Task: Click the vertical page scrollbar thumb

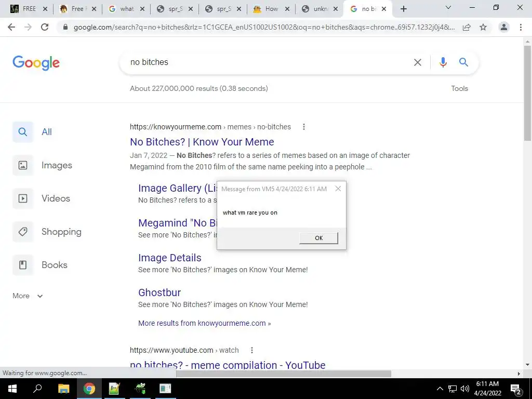Action: (527, 93)
